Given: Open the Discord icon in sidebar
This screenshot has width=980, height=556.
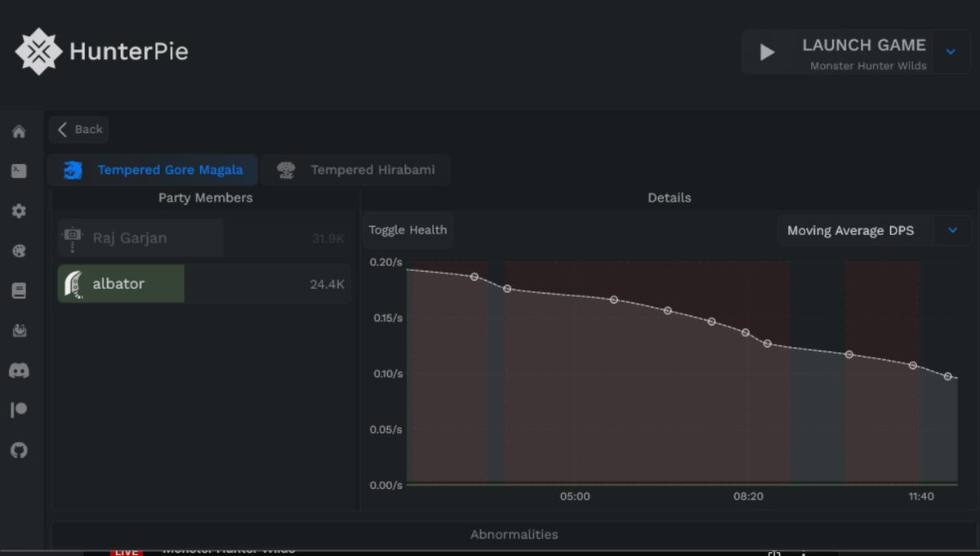Looking at the screenshot, I should [x=19, y=371].
